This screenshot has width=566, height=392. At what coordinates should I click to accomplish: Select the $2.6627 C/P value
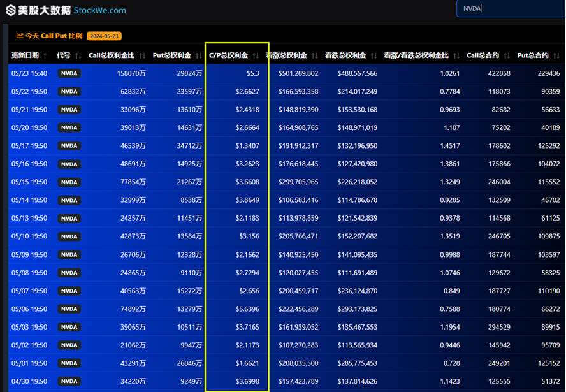[x=247, y=92]
